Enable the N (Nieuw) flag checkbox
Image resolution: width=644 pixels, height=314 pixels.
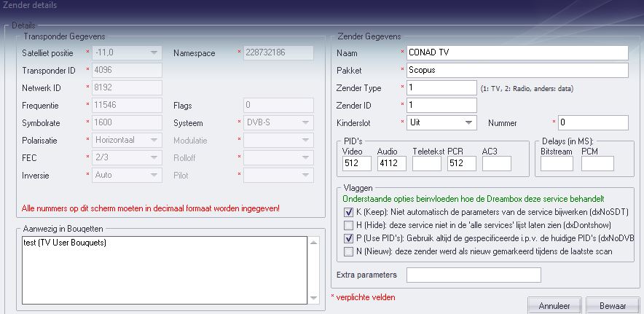click(347, 251)
